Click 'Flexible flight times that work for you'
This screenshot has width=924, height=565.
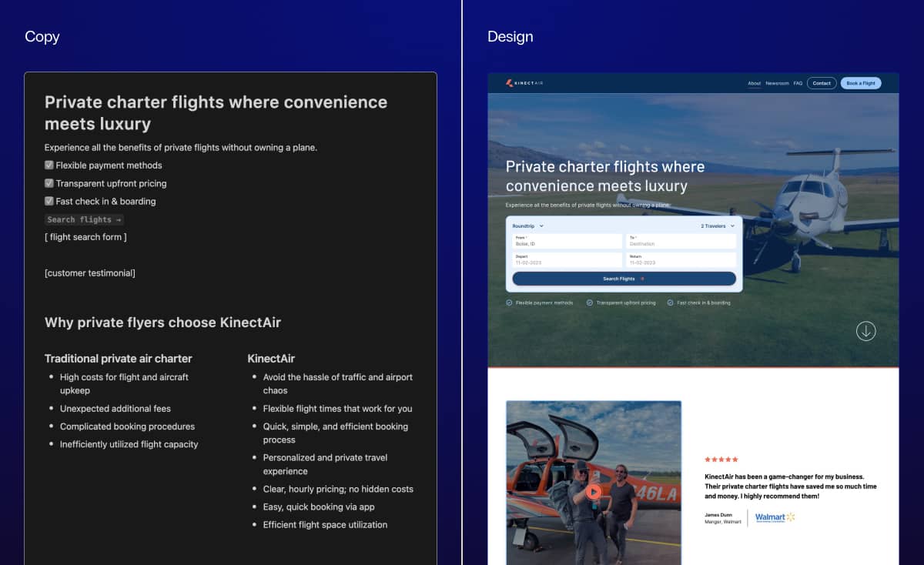[338, 409]
